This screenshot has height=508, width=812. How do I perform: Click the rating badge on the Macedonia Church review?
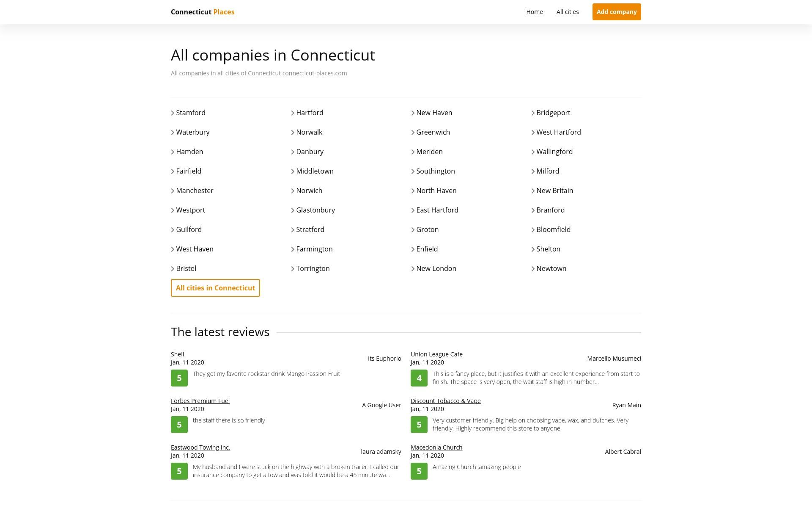coord(419,471)
